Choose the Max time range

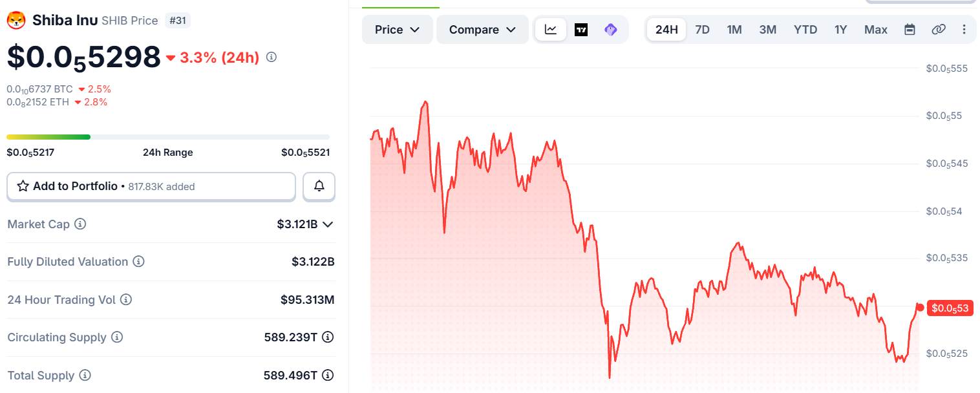876,30
